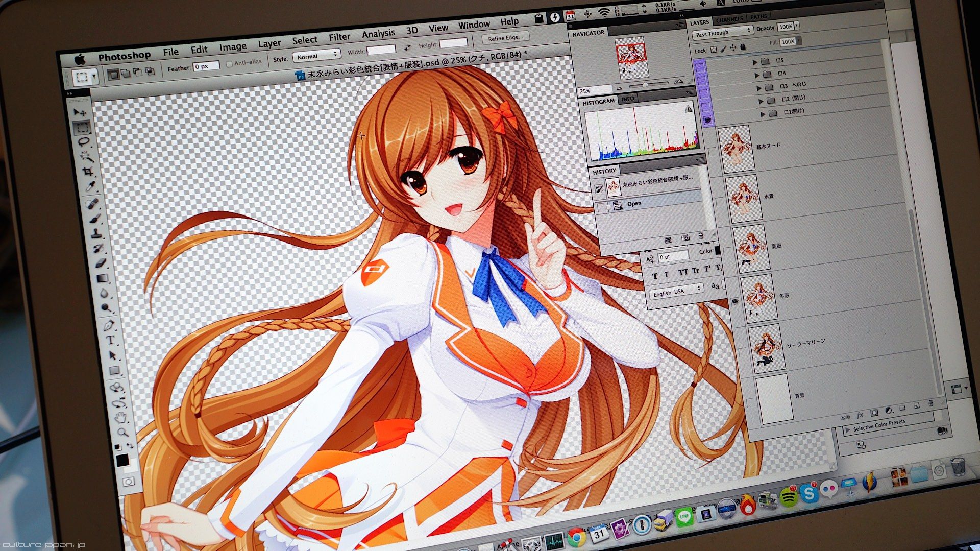Screen dimensions: 980x551
Task: Switch to the Channels tab
Action: click(729, 20)
